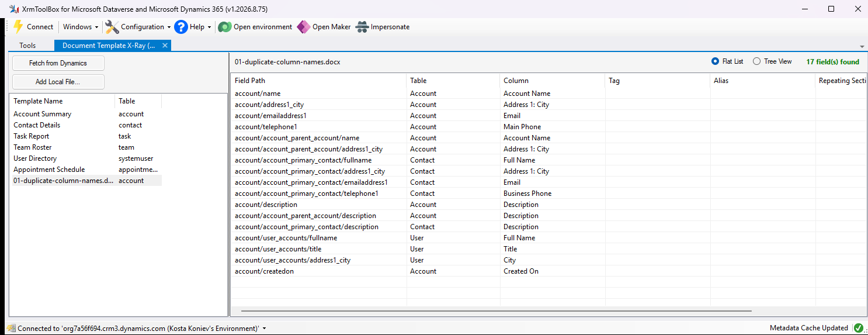Click the Created On column cell
868x335 pixels.
521,271
